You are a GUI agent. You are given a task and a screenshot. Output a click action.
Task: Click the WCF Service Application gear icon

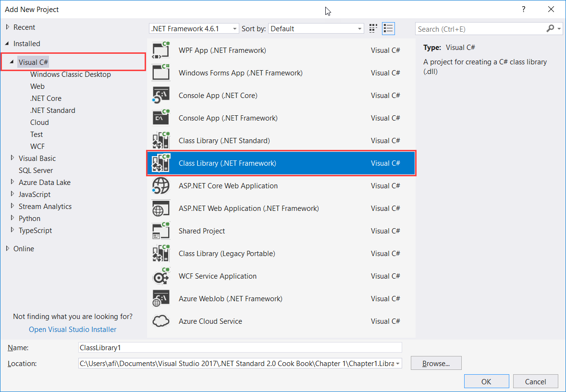[x=161, y=276]
